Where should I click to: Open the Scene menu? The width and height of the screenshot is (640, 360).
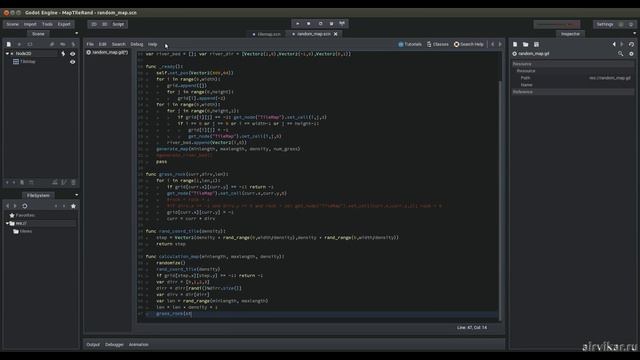coord(12,24)
